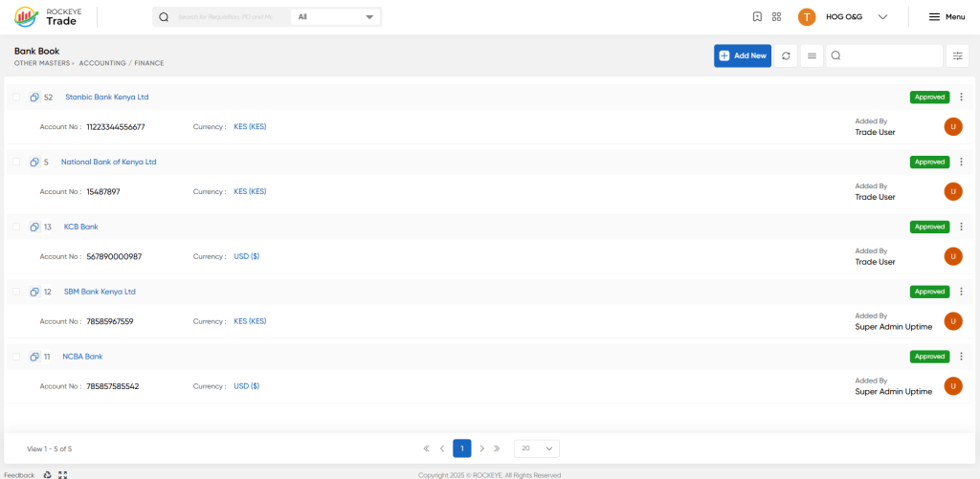
Task: Click Approved badge on NCBA Bank row
Action: [929, 357]
